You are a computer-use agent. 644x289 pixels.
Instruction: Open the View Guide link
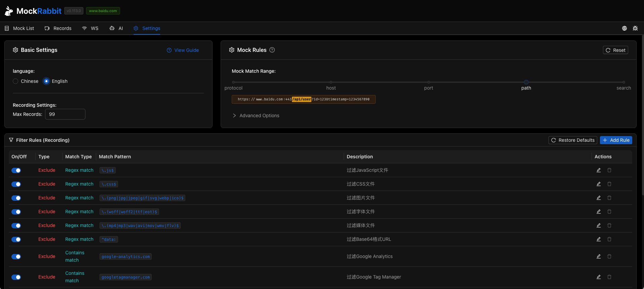183,50
